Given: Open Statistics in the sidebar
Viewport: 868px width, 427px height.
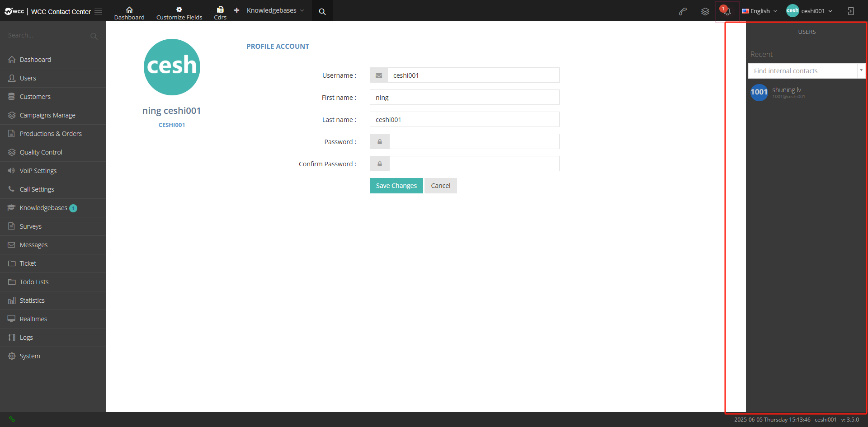Looking at the screenshot, I should pos(53,300).
